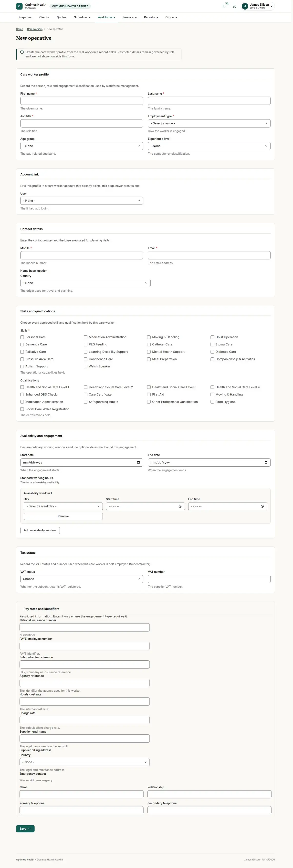Tick the First Aid qualification
Image resolution: width=293 pixels, height=868 pixels.
pos(149,394)
